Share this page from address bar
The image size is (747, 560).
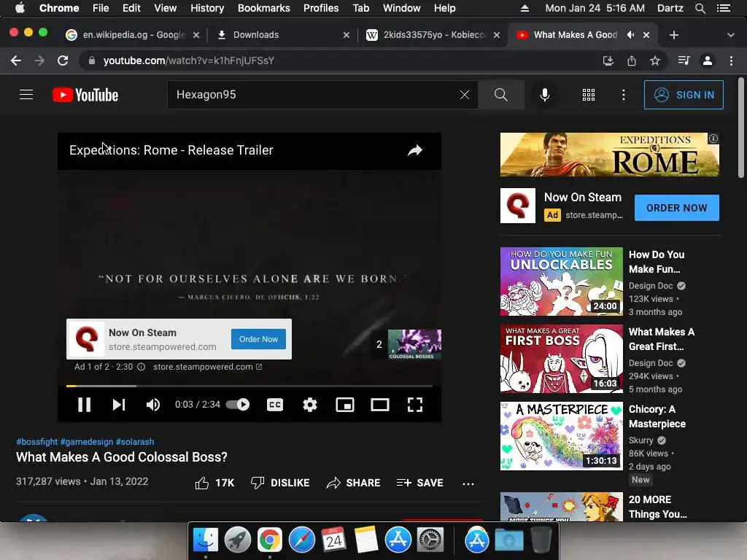(x=632, y=61)
